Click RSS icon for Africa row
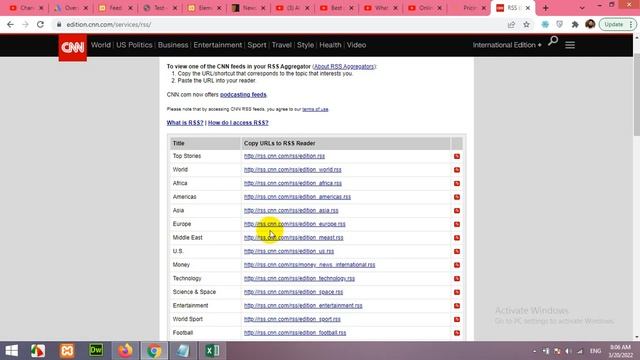 pos(457,183)
